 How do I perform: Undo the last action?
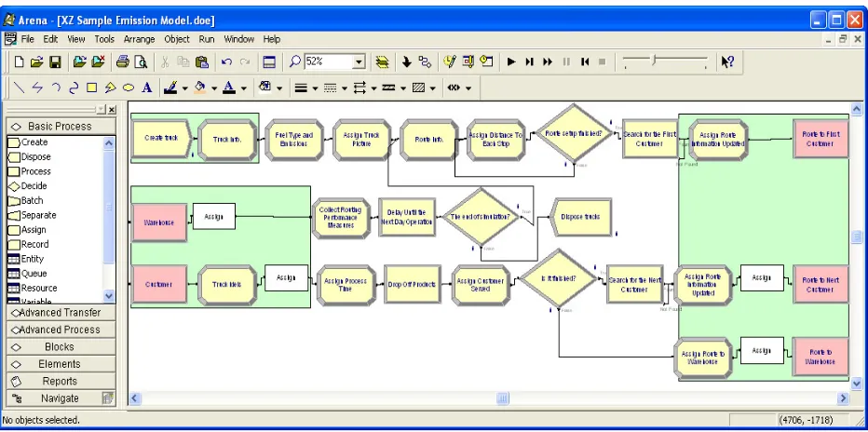click(226, 62)
